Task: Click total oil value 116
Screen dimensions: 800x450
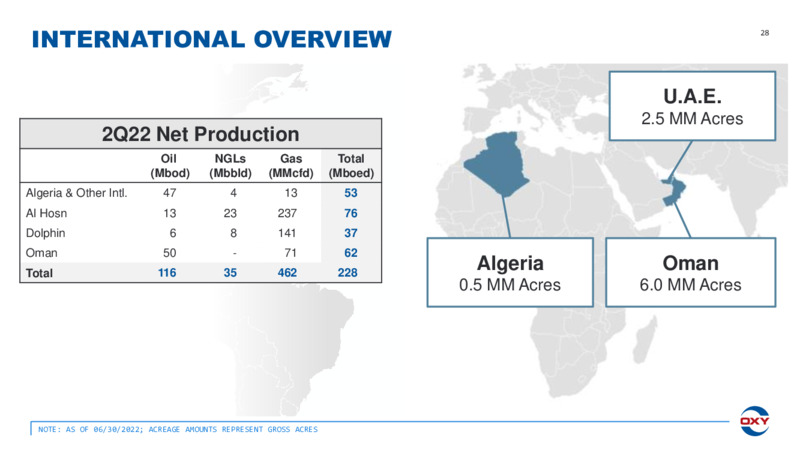Action: pyautogui.click(x=167, y=273)
